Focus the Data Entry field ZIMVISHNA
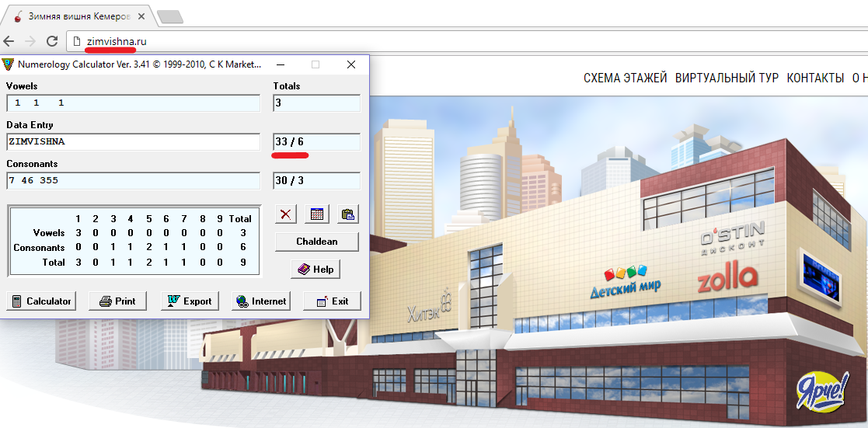The width and height of the screenshot is (868, 428). pyautogui.click(x=134, y=141)
